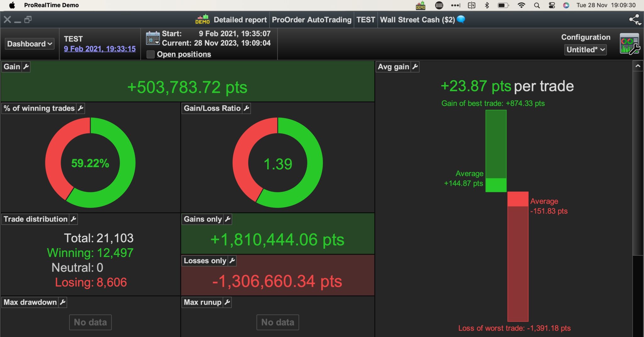
Task: Click the Current: 28 Nov 2023 date
Action: pyautogui.click(x=216, y=43)
